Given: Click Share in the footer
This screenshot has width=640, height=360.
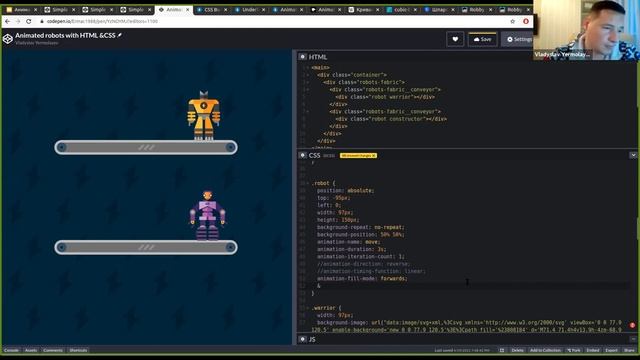Looking at the screenshot, I should pos(629,350).
